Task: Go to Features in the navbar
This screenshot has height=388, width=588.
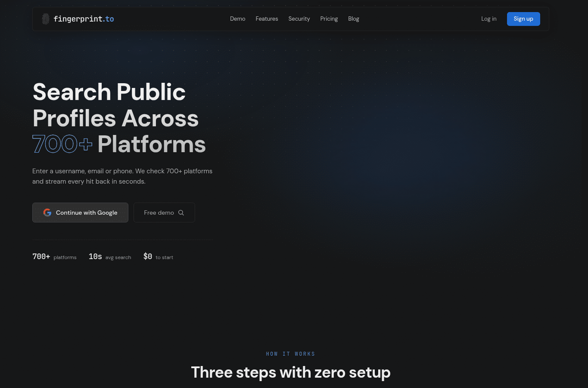Action: pyautogui.click(x=267, y=19)
